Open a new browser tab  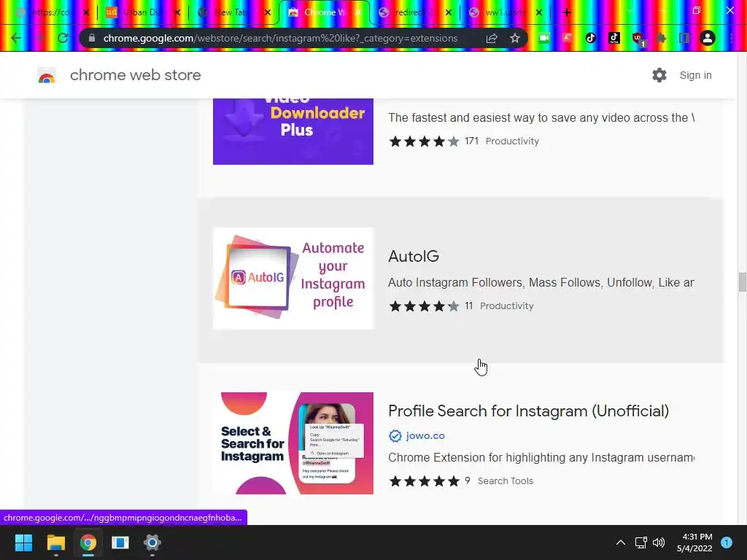(x=566, y=12)
